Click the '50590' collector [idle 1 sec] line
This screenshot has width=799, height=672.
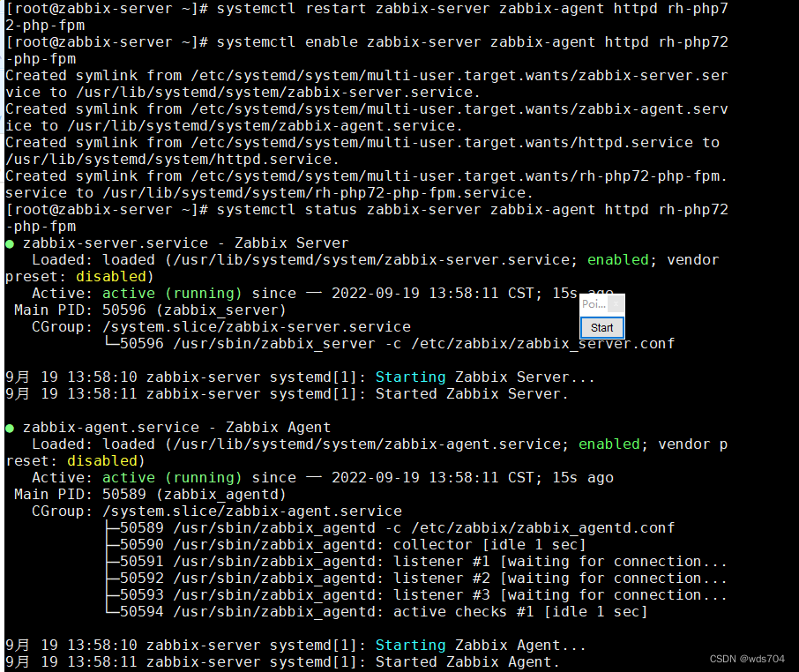click(345, 545)
